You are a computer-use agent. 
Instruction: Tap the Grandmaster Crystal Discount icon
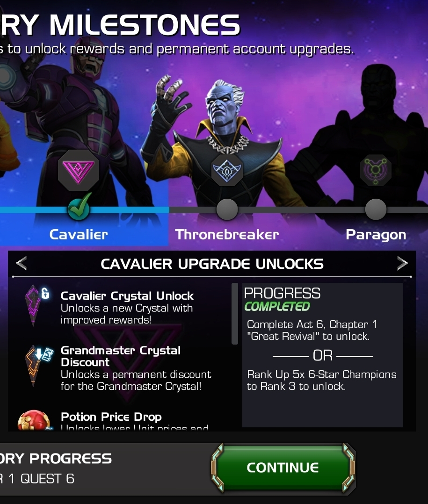coord(38,365)
